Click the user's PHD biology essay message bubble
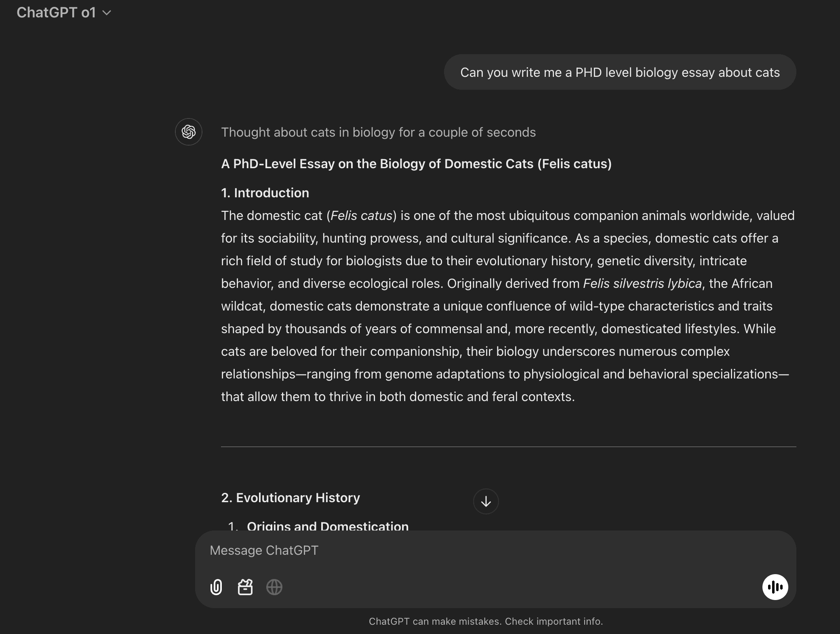 point(620,72)
